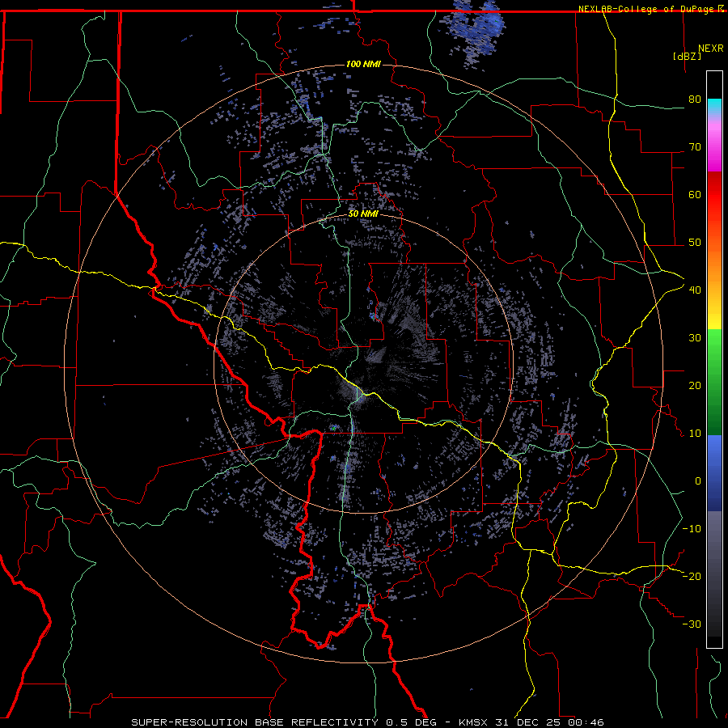Click the green band of the color scale
Image resolution: width=728 pixels, height=728 pixels.
pyautogui.click(x=714, y=383)
